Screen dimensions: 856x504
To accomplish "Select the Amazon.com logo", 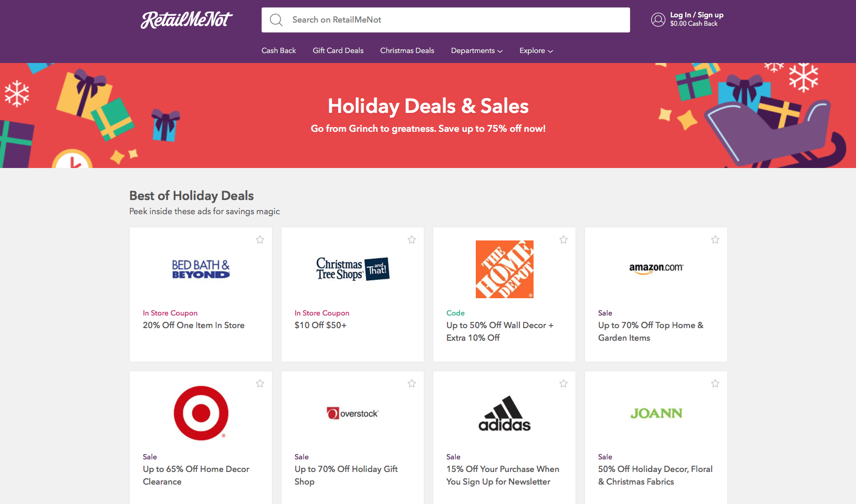I will pos(656,268).
